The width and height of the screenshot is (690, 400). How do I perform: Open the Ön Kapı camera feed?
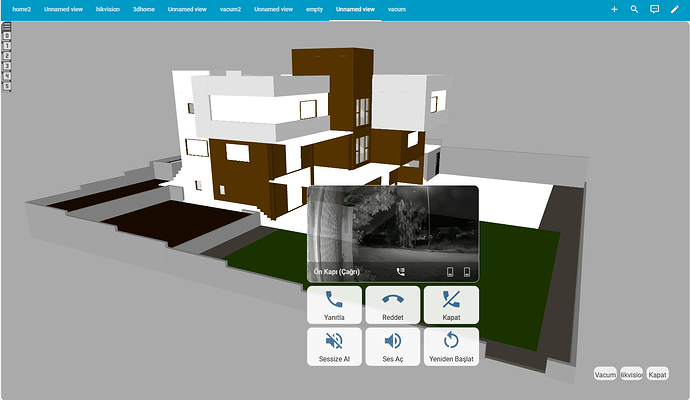click(393, 234)
